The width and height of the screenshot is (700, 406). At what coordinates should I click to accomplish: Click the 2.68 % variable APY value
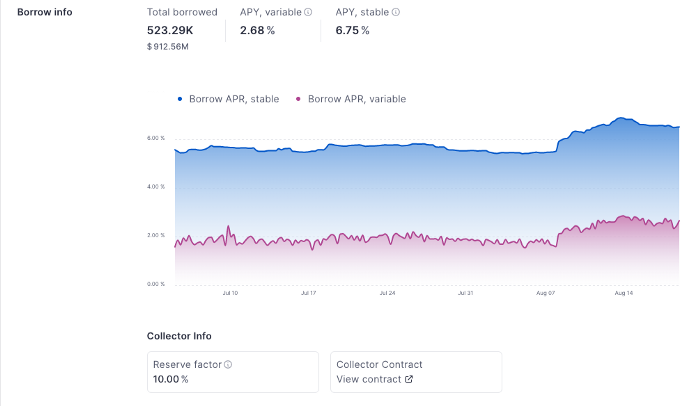pos(257,30)
